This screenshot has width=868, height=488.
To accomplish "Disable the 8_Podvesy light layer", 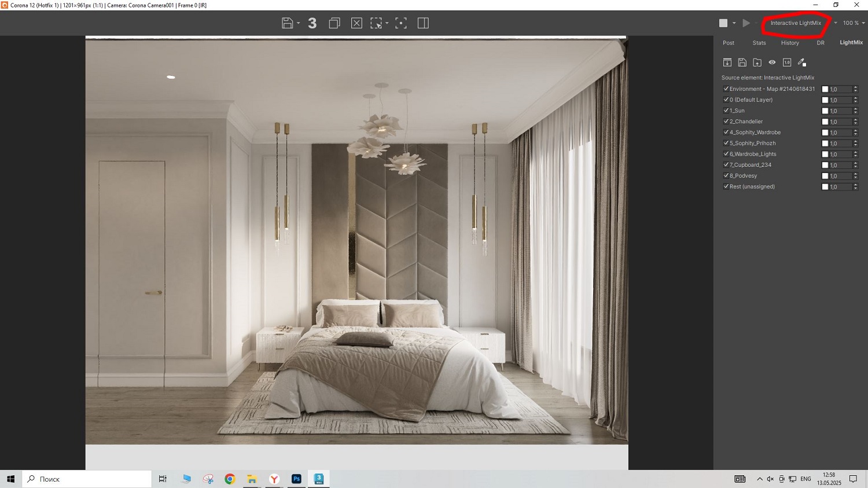I will coord(726,175).
